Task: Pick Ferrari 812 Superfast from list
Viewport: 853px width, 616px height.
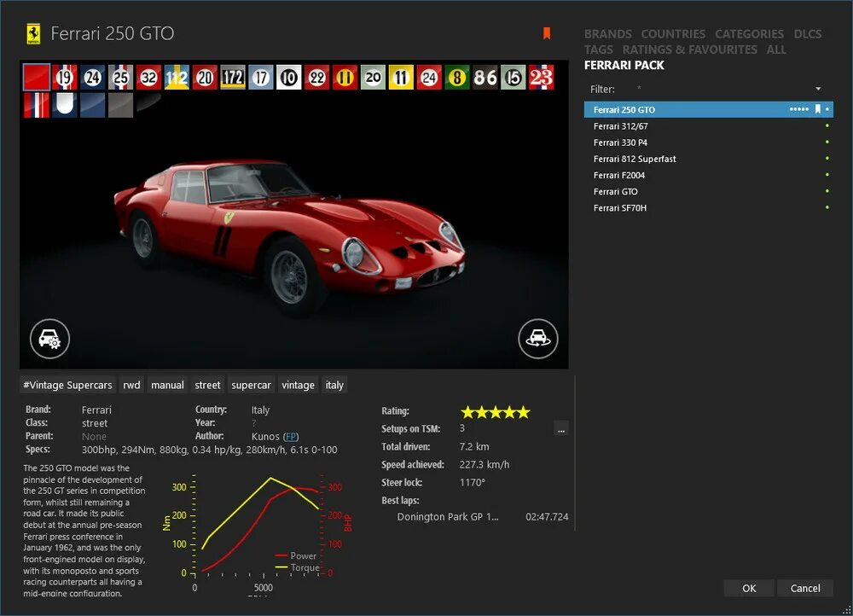Action: point(708,159)
